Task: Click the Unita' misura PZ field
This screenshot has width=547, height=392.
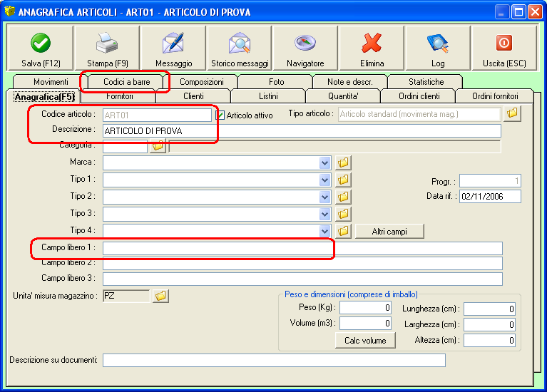Action: [126, 296]
